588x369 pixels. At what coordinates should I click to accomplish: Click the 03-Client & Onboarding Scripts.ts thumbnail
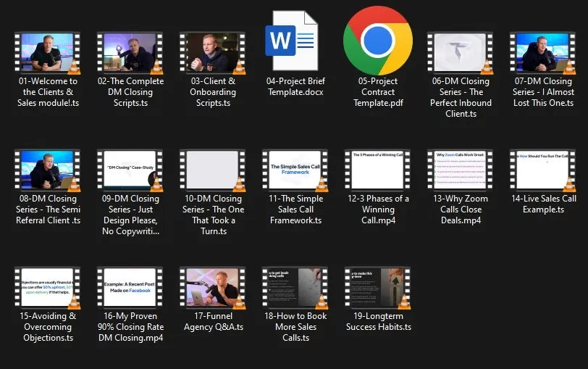point(212,53)
